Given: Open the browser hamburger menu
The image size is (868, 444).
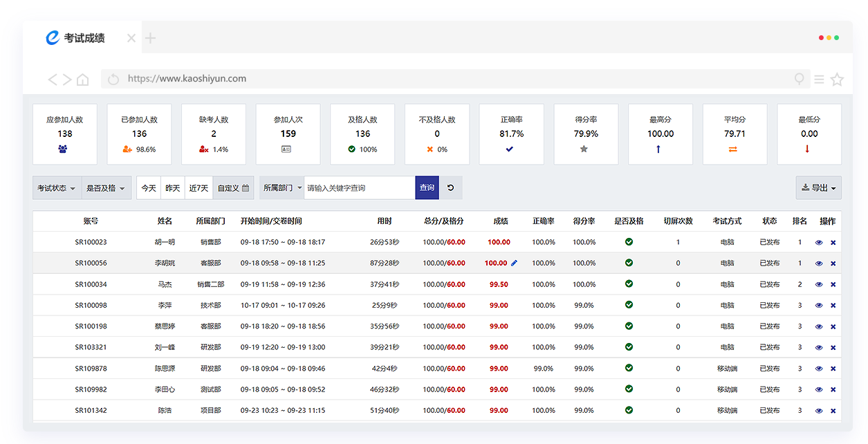Looking at the screenshot, I should point(819,80).
